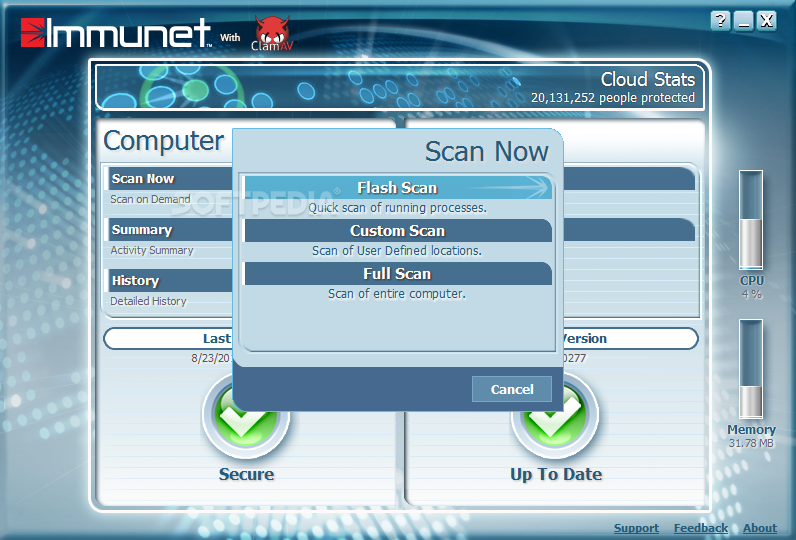Image resolution: width=796 pixels, height=540 pixels.
Task: Click the '31.78 MB' memory value
Action: [751, 443]
